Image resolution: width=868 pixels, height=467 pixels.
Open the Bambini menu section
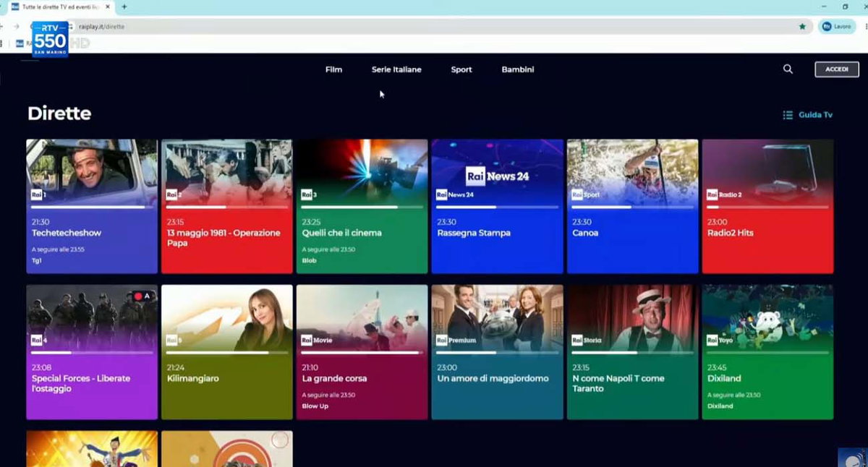[x=518, y=69]
